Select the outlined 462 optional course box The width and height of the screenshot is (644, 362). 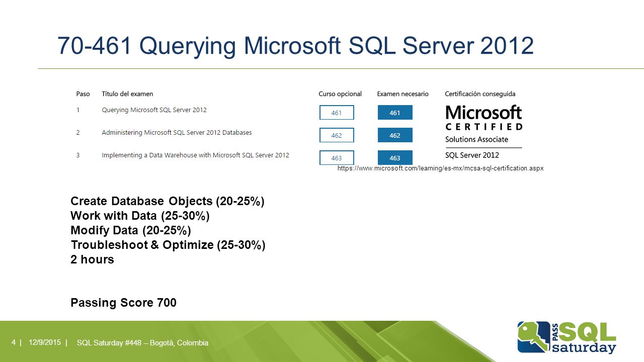pos(337,135)
